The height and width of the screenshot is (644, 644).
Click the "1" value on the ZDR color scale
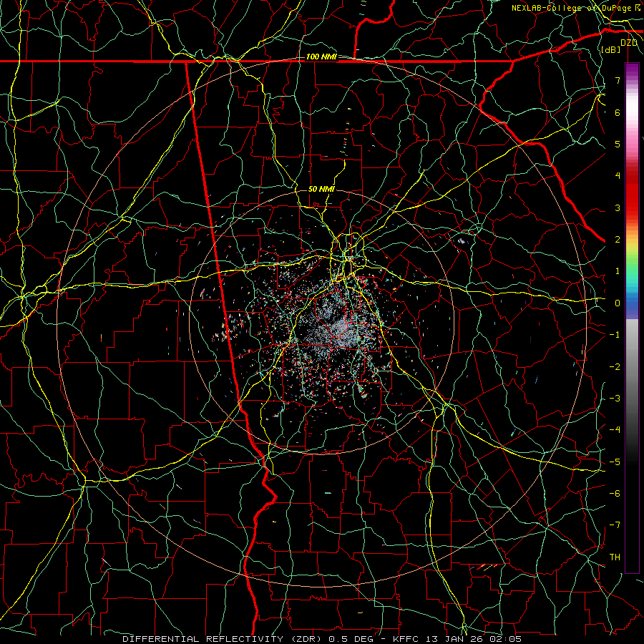point(618,271)
